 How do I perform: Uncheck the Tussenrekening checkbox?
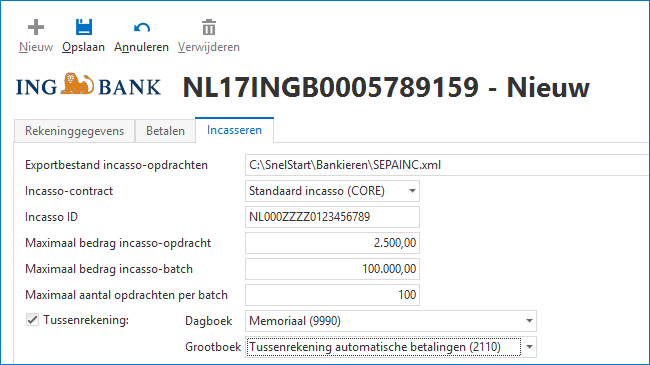point(32,320)
